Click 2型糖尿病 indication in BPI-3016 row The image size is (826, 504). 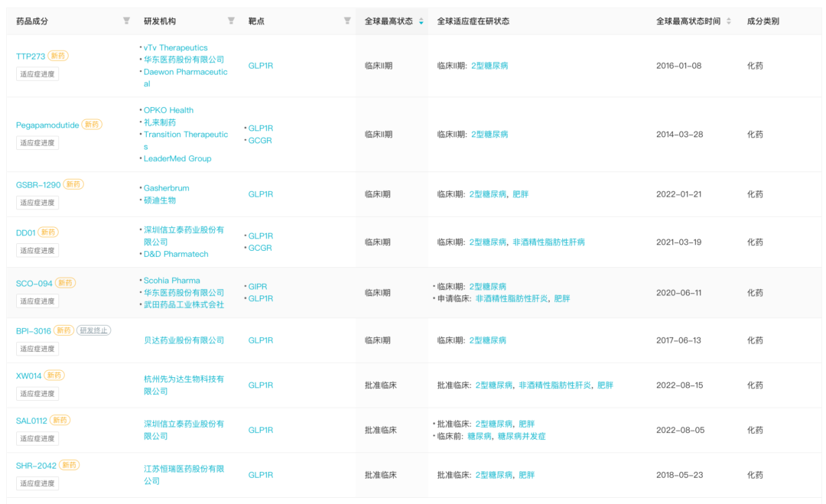pyautogui.click(x=488, y=340)
